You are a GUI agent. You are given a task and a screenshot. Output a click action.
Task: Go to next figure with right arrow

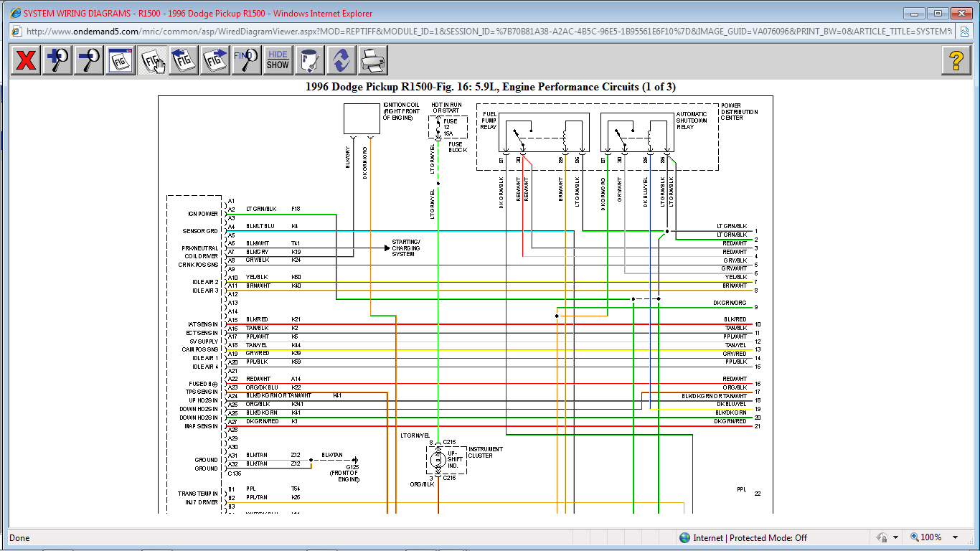[215, 60]
